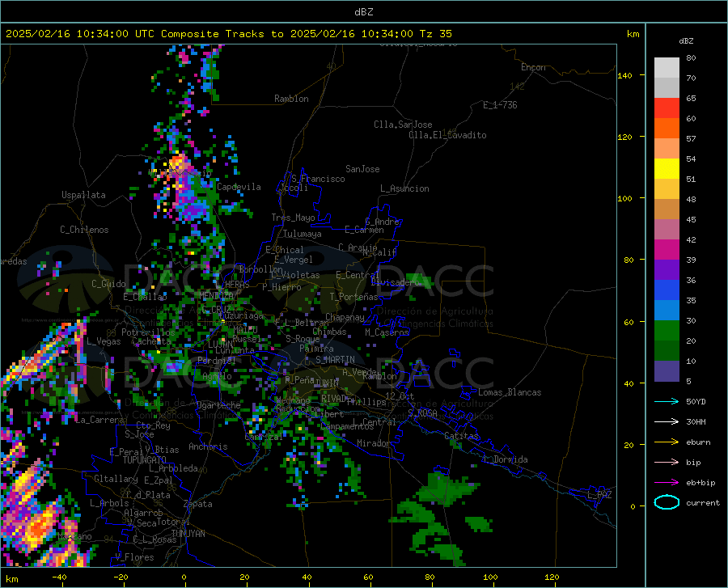The image size is (728, 588).
Task: Click the 'S_MARTIN' city label
Action: click(x=335, y=360)
